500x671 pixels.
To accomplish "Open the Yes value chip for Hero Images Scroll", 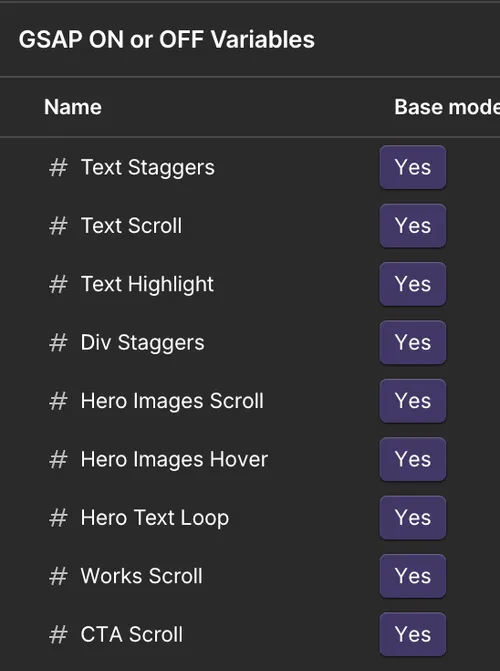I will [413, 401].
